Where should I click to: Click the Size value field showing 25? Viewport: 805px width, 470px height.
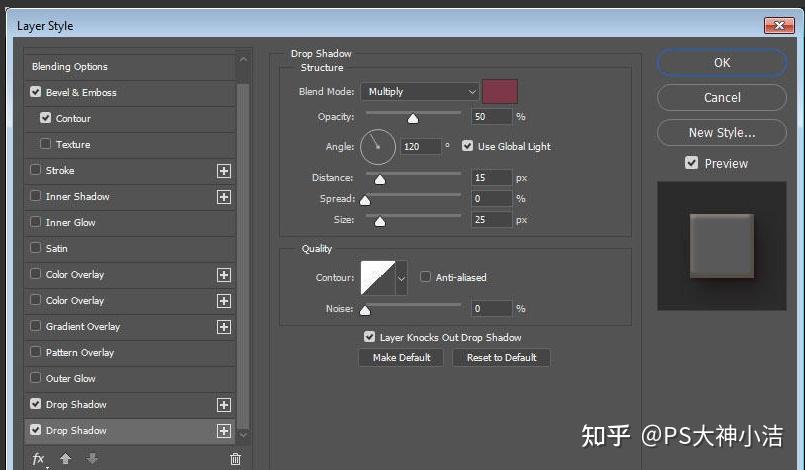(x=491, y=220)
